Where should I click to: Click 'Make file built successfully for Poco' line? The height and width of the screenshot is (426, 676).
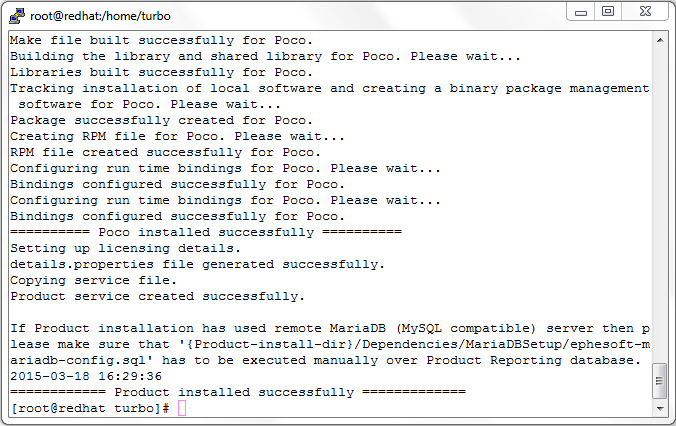(x=161, y=40)
